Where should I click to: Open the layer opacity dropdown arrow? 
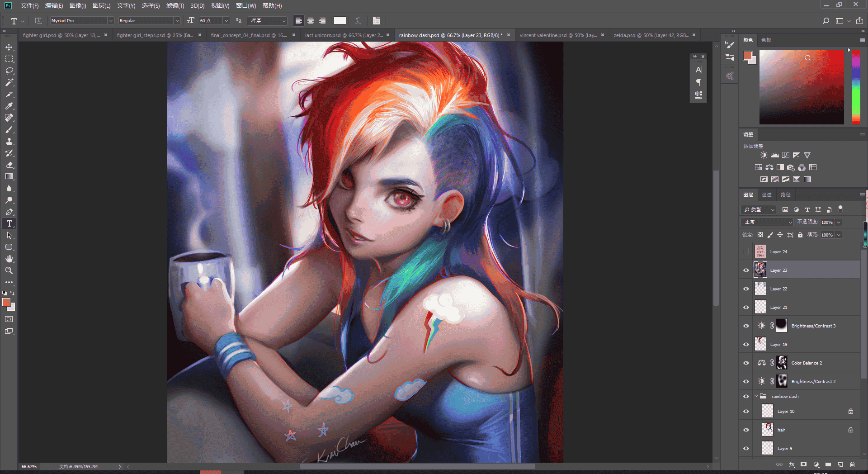click(x=839, y=222)
